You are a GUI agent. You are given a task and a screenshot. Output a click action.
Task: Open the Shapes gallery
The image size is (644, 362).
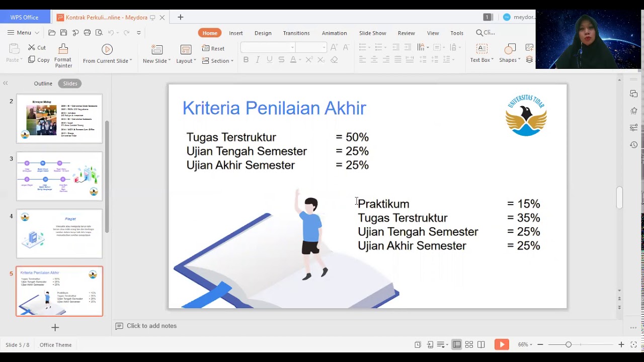point(510,54)
